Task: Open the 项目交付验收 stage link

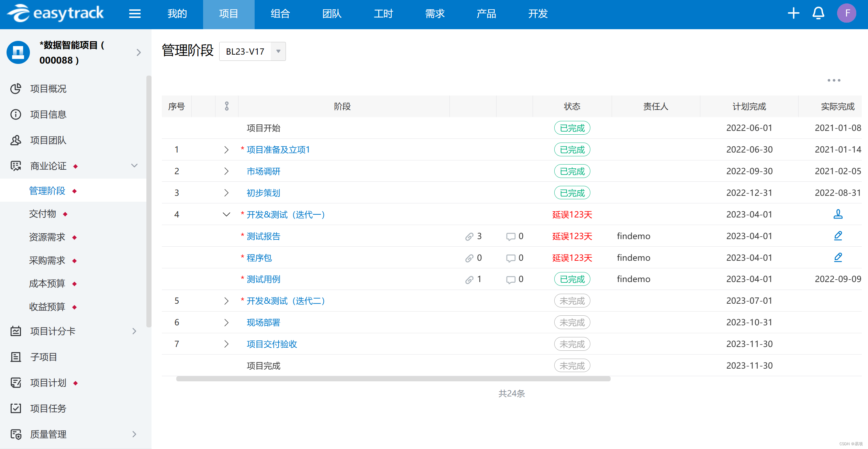Action: [x=272, y=344]
